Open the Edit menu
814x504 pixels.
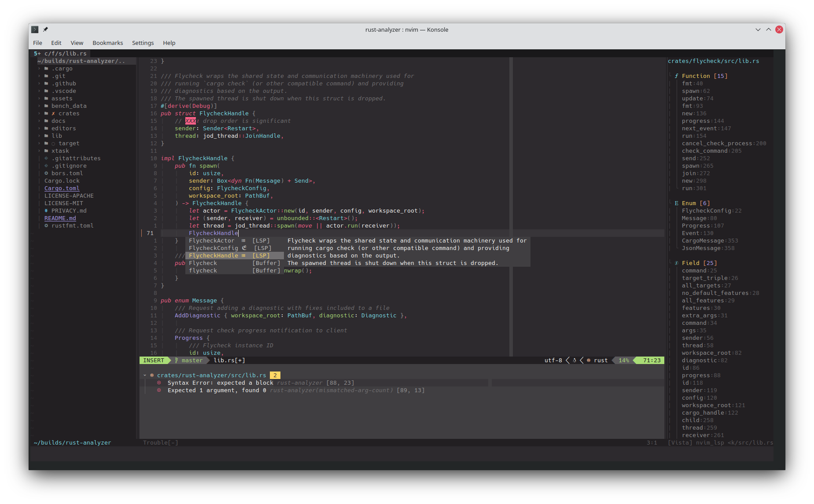56,43
